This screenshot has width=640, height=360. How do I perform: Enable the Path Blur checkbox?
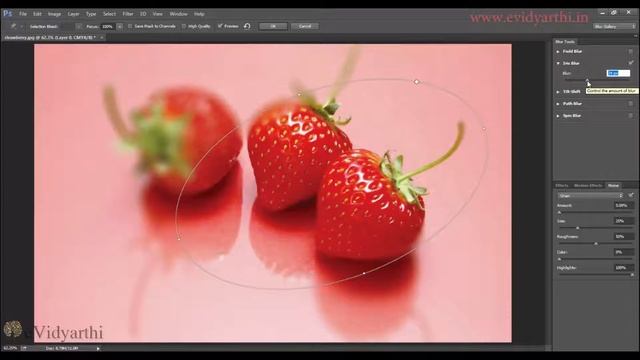631,104
